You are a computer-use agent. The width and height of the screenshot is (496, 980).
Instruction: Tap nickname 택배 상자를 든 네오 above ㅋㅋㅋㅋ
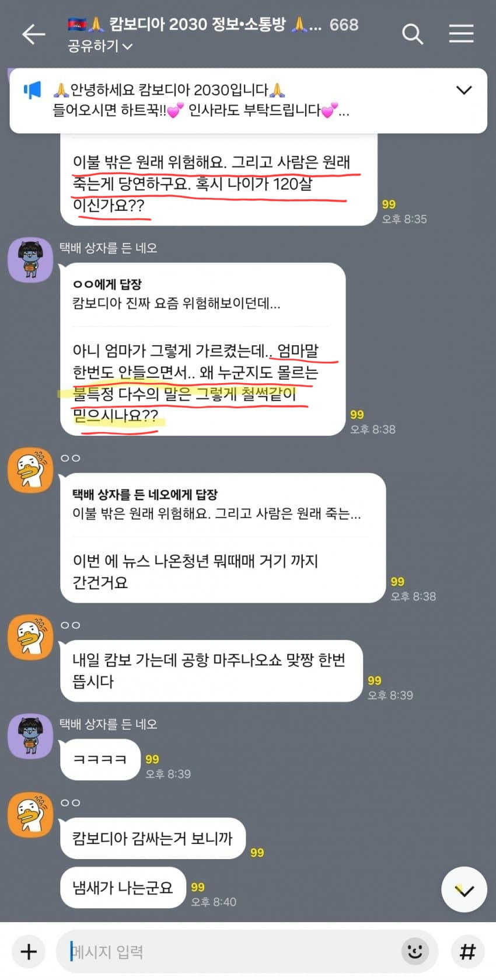coord(109,724)
